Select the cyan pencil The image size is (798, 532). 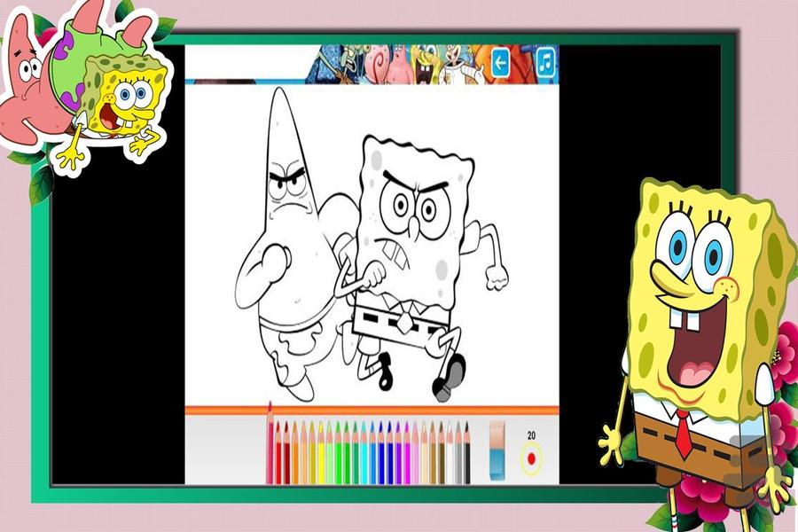364,453
